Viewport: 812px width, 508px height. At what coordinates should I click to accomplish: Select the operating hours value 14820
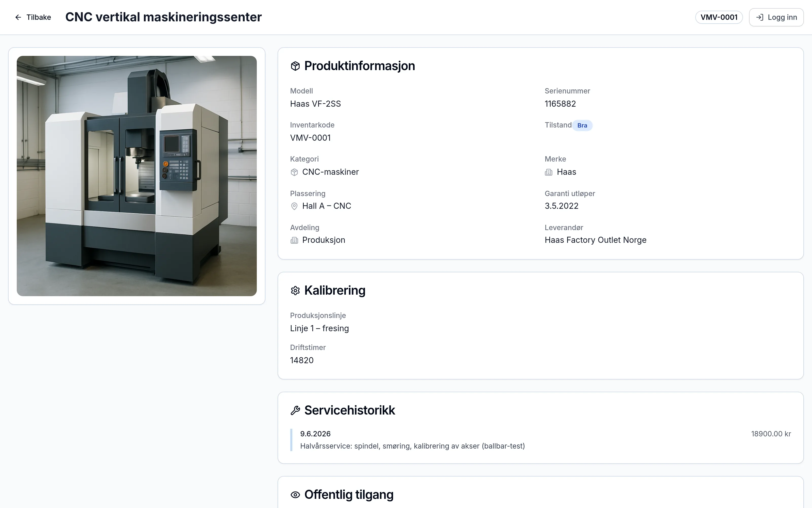point(302,360)
